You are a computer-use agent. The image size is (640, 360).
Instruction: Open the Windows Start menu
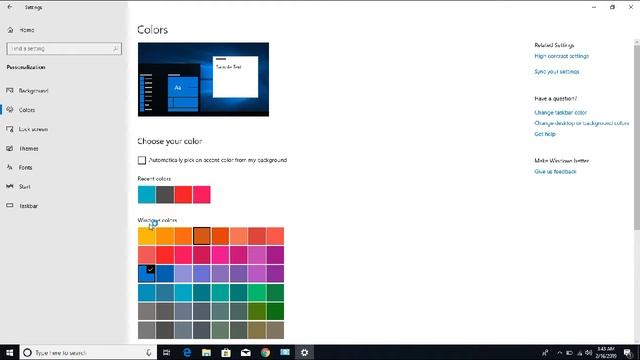9,352
